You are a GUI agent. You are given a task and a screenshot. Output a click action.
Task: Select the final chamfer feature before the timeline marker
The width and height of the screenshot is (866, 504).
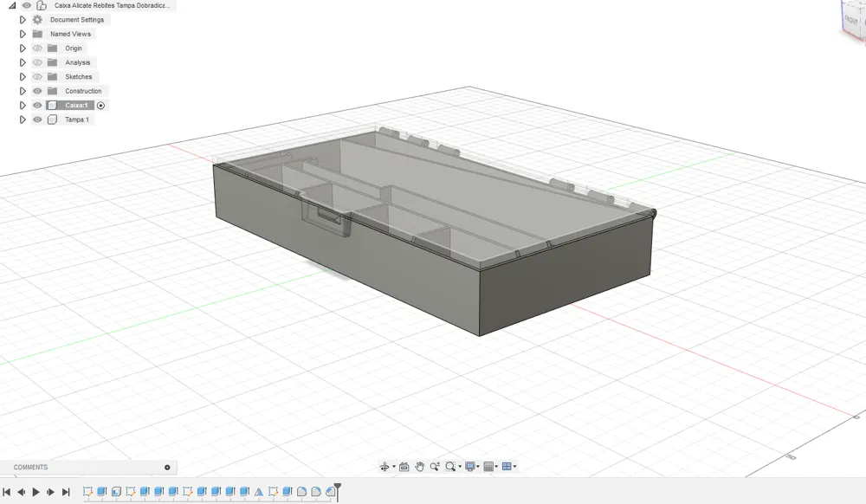tap(330, 491)
